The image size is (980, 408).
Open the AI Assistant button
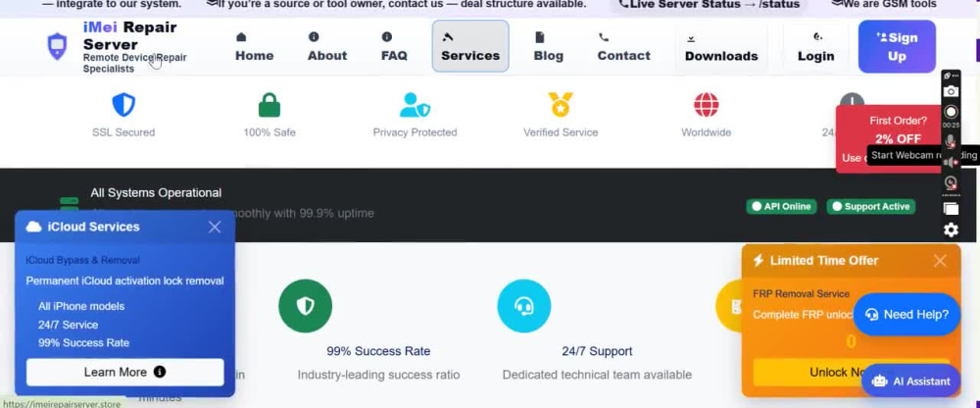[910, 382]
